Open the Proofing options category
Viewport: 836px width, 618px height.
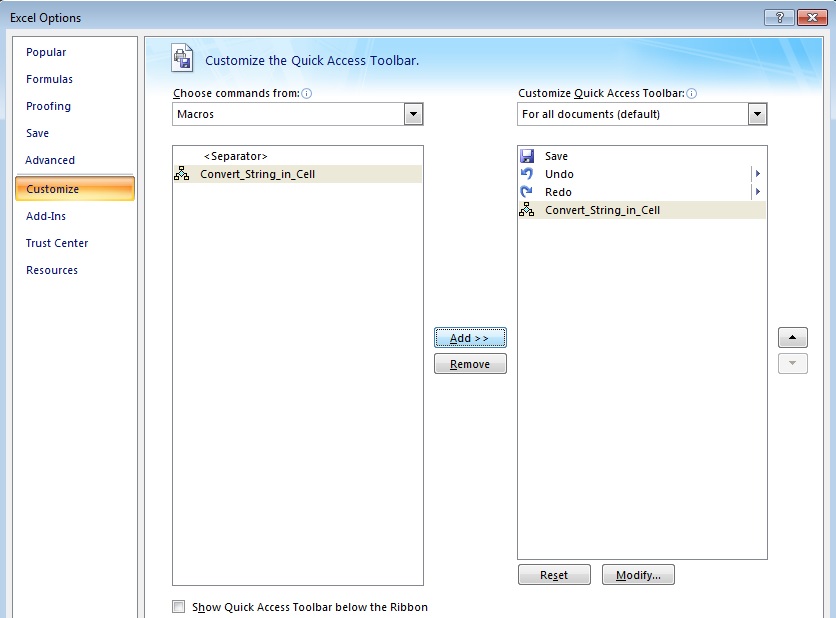click(x=49, y=106)
